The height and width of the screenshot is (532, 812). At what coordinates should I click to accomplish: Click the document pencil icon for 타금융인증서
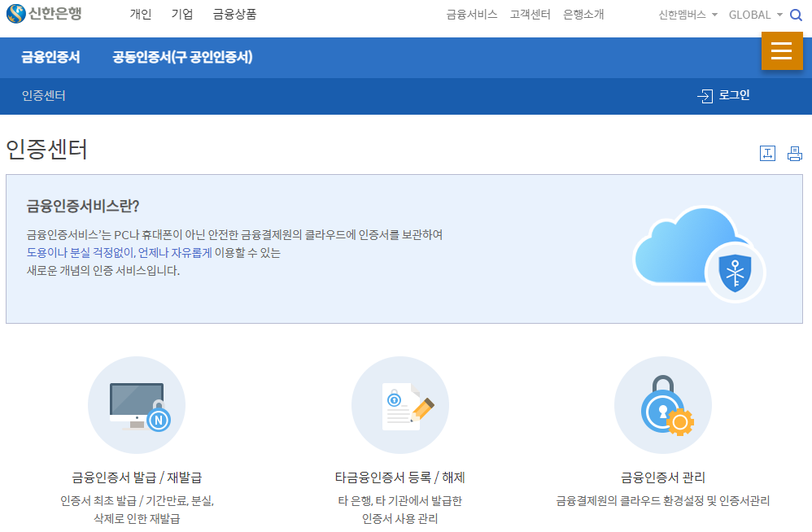point(399,405)
